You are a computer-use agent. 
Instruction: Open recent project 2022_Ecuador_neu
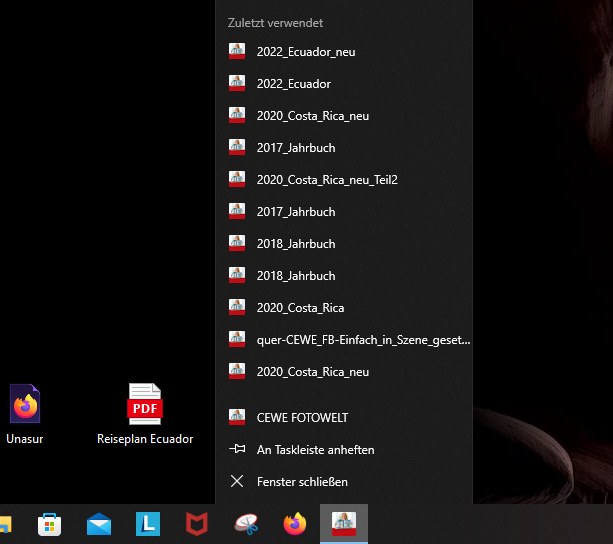(x=305, y=52)
